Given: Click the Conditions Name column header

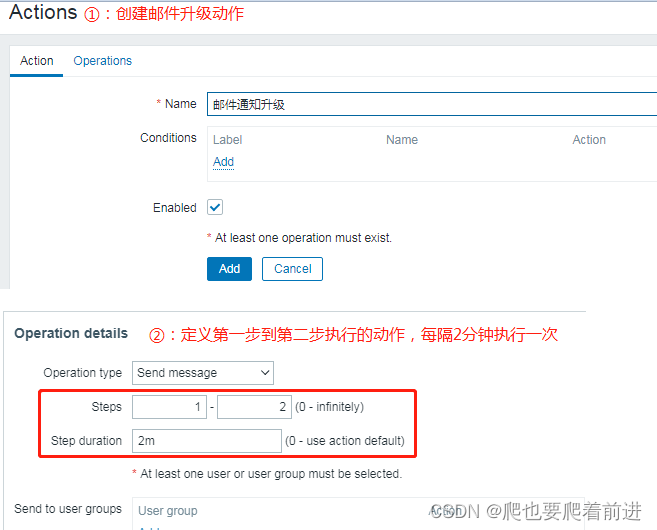Looking at the screenshot, I should 402,140.
